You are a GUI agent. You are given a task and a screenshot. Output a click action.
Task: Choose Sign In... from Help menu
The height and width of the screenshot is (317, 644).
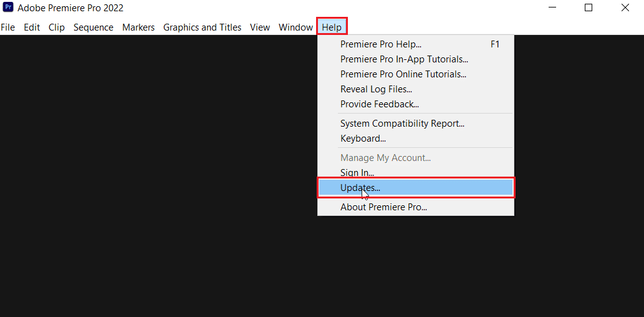416,173
